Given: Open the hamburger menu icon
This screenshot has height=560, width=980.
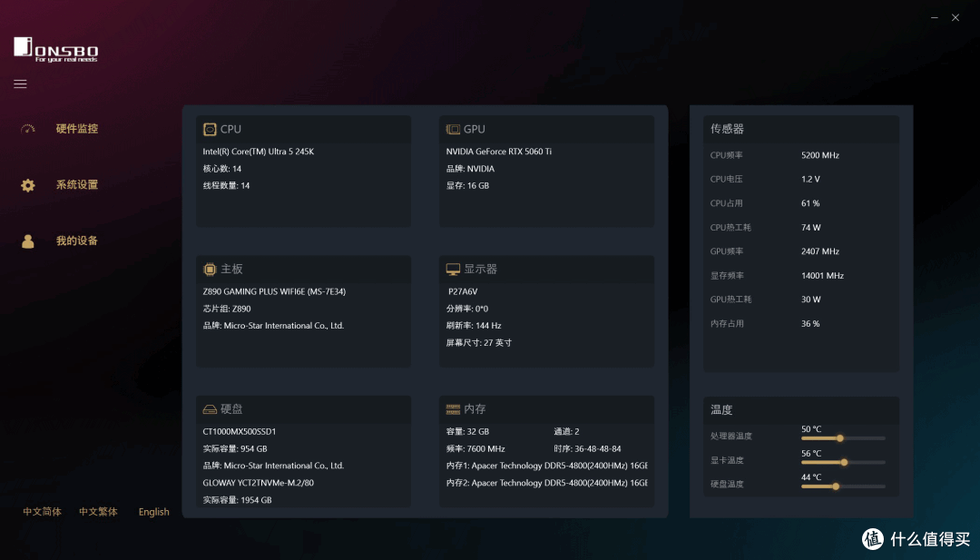Looking at the screenshot, I should pos(20,84).
